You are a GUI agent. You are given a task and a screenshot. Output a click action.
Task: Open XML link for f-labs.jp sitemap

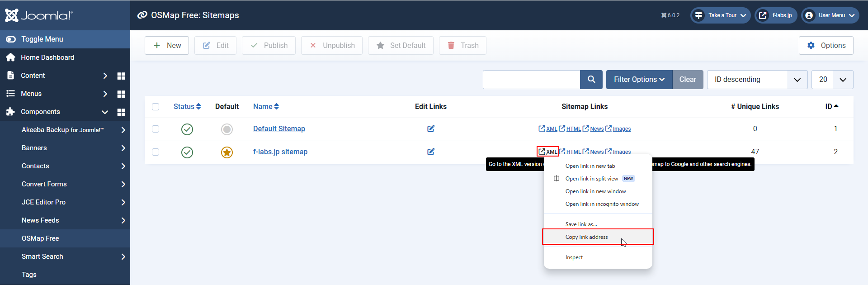point(548,152)
